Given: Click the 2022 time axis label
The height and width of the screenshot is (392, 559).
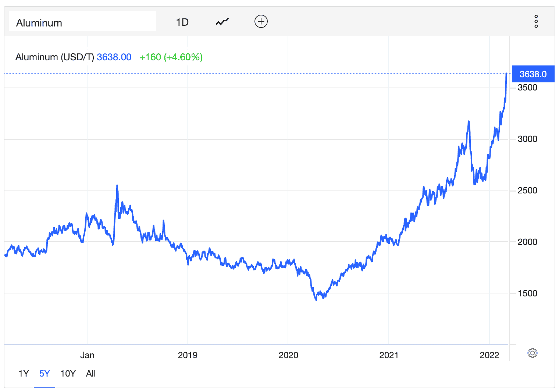Looking at the screenshot, I should [489, 355].
